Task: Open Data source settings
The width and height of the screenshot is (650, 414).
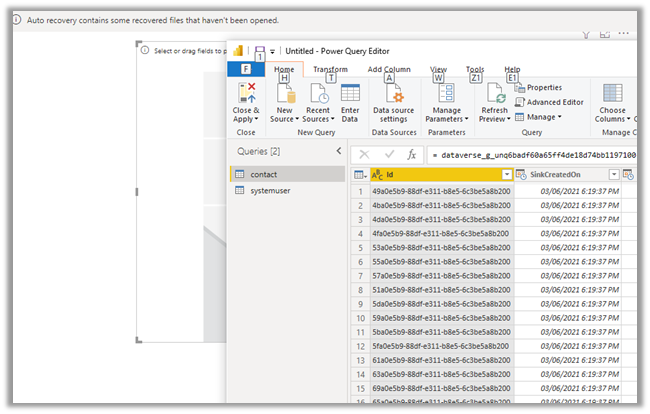Action: coord(393,95)
